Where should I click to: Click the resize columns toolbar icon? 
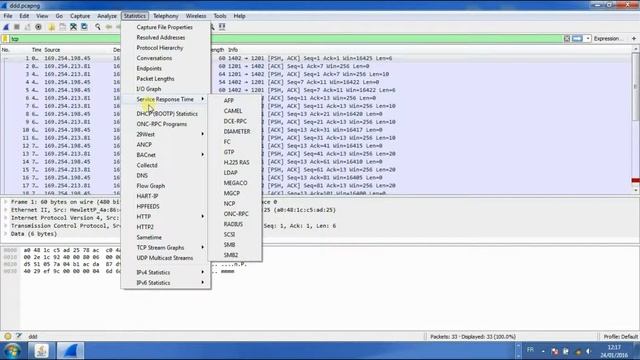222,27
